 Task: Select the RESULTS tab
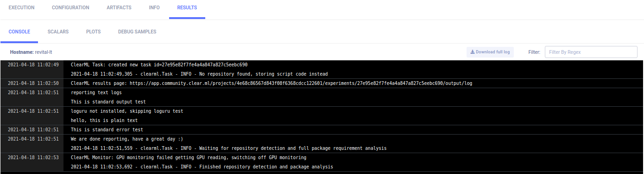pos(187,8)
